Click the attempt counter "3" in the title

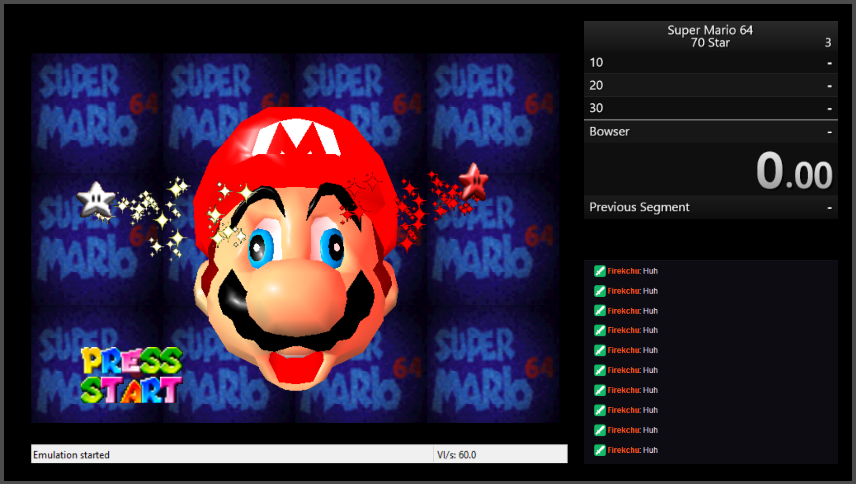[x=828, y=43]
